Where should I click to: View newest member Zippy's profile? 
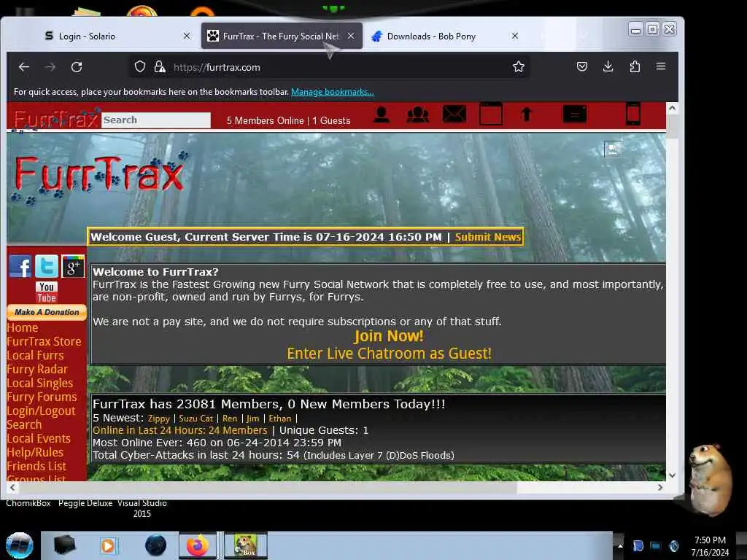158,419
